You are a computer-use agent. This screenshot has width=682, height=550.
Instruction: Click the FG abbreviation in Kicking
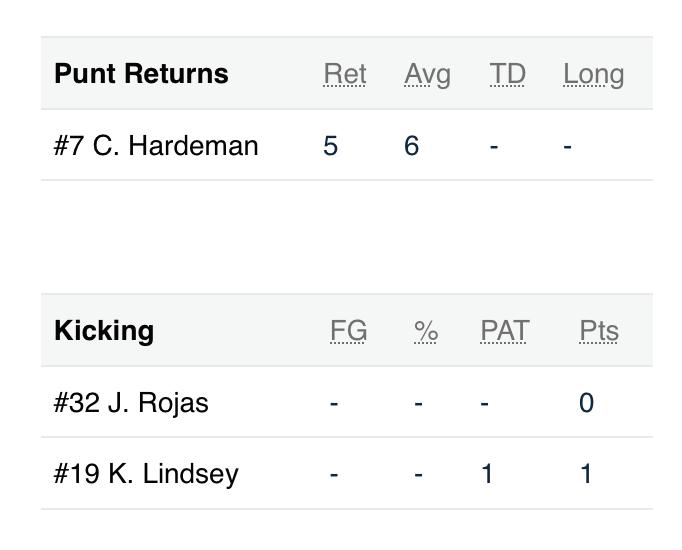pyautogui.click(x=348, y=331)
